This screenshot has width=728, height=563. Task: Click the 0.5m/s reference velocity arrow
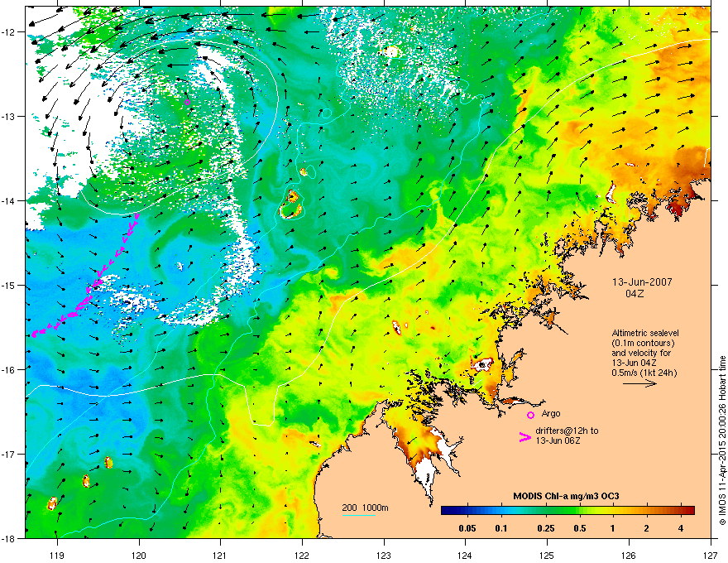click(x=639, y=383)
